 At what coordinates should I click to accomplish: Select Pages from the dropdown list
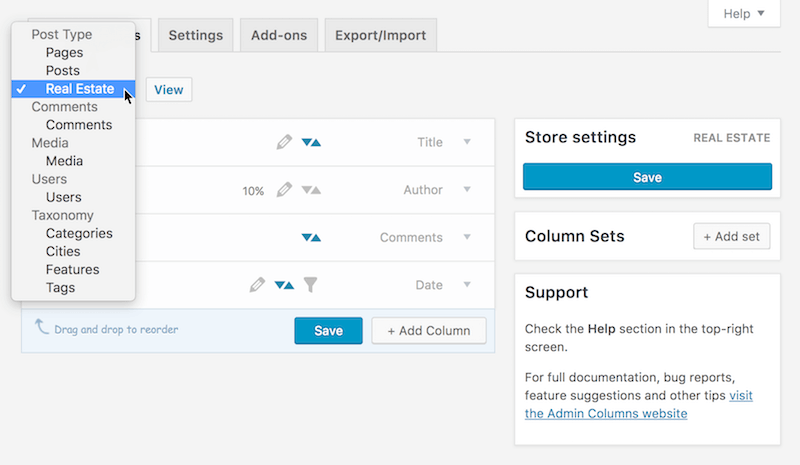(73, 53)
